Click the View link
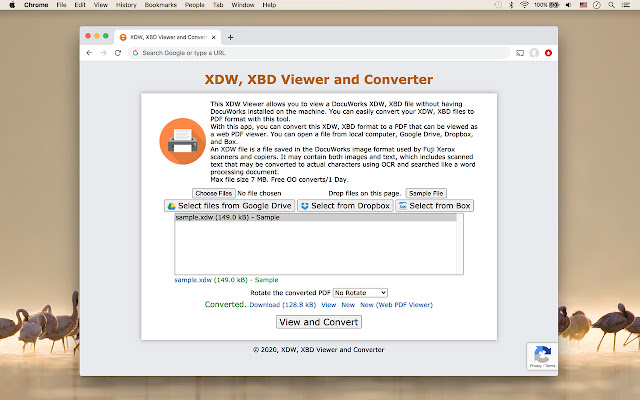Screen dimensions: 640x400 (x=329, y=305)
